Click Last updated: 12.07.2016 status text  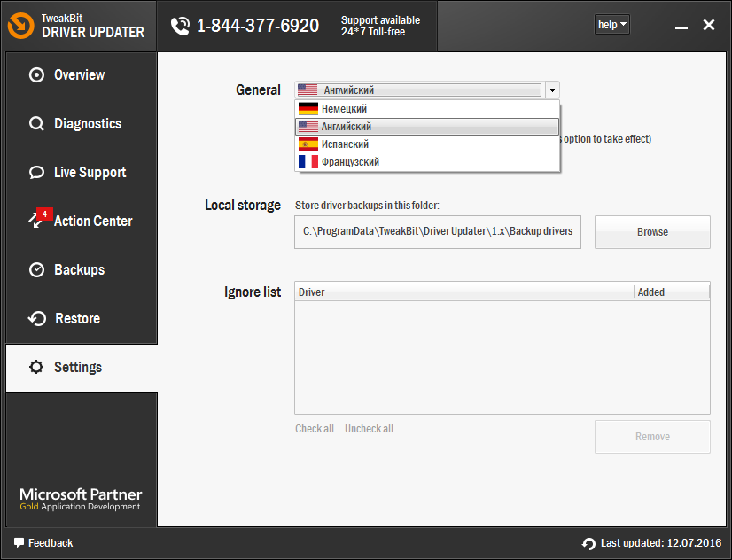[661, 543]
